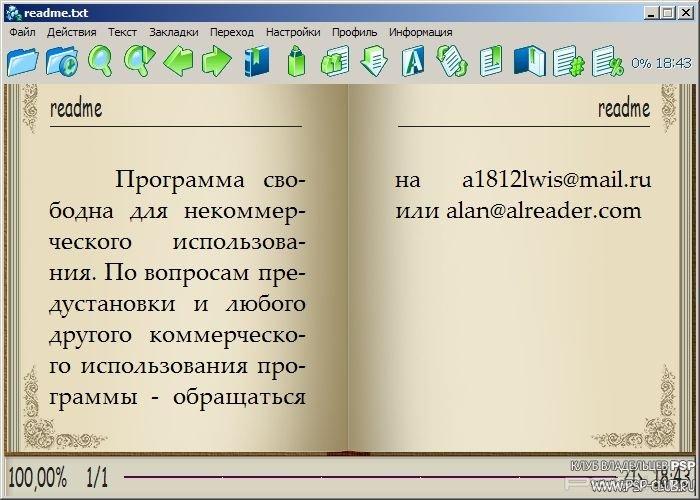
Task: Open the Профиль menu
Action: tap(355, 32)
